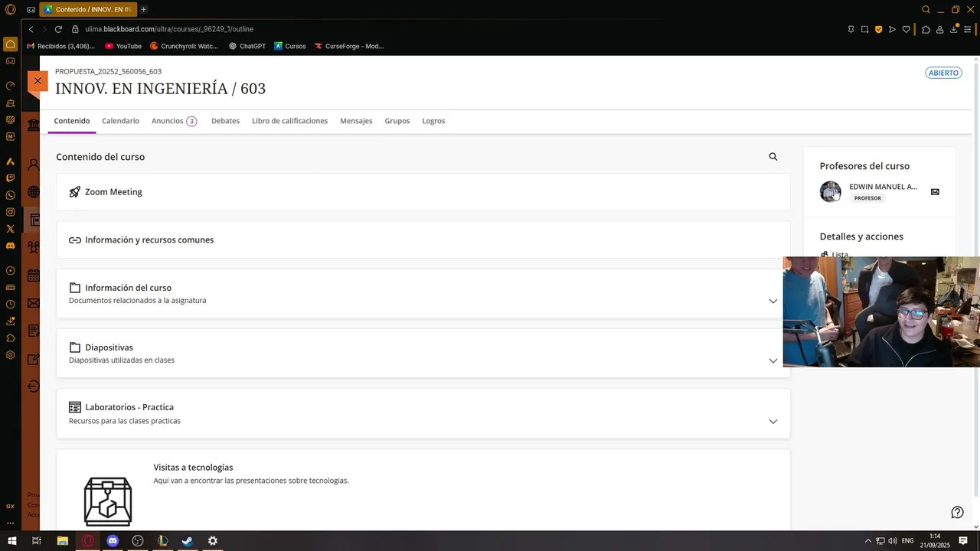Expand the Diapositivas folder chevron
The image size is (980, 551).
pos(773,360)
